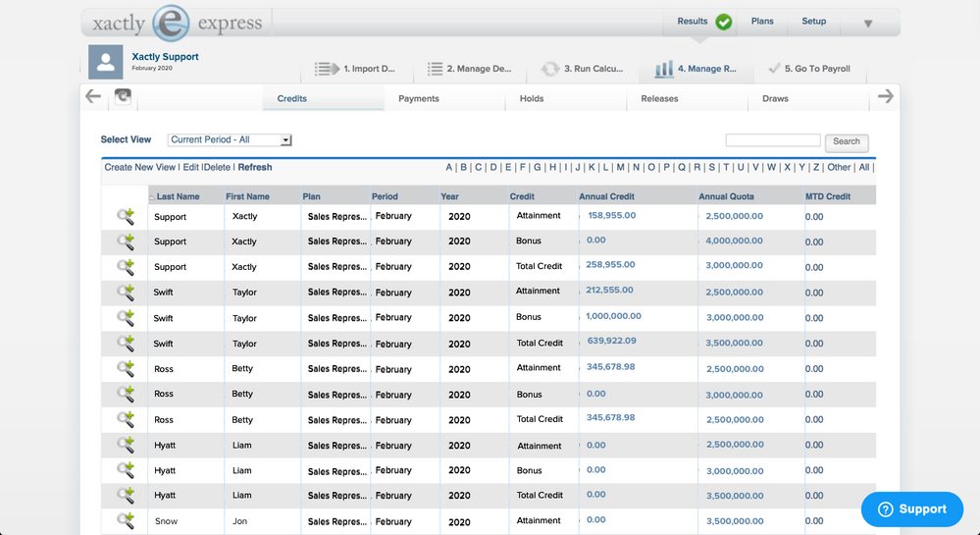Open details for Swift Attainment row
Screen dimensions: 980x535
126,293
